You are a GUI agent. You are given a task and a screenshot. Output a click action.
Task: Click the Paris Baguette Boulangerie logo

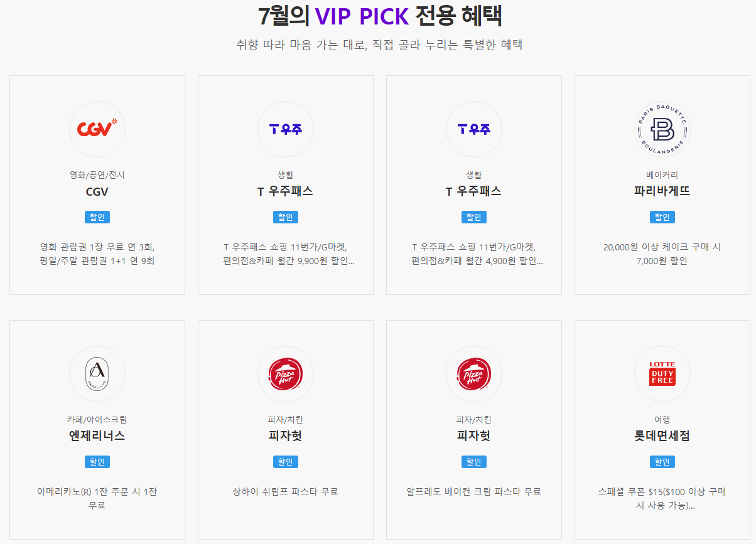(662, 129)
